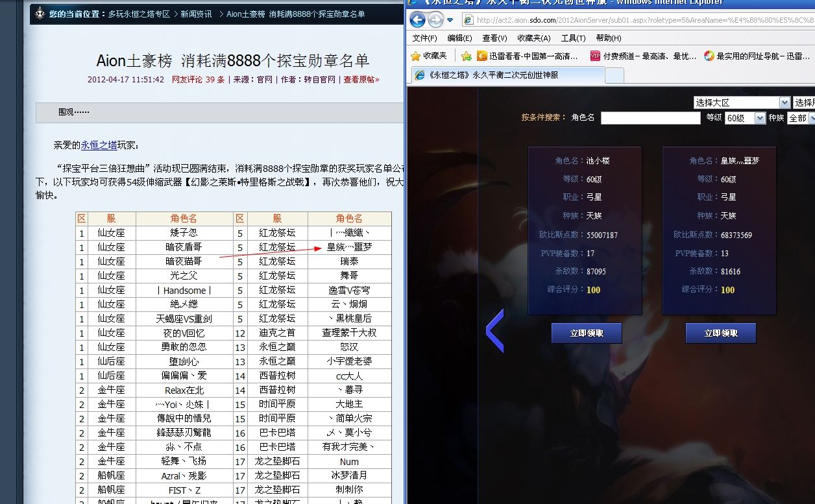Click table cell 光之父
Screen dimensions: 815x504
pyautogui.click(x=184, y=276)
